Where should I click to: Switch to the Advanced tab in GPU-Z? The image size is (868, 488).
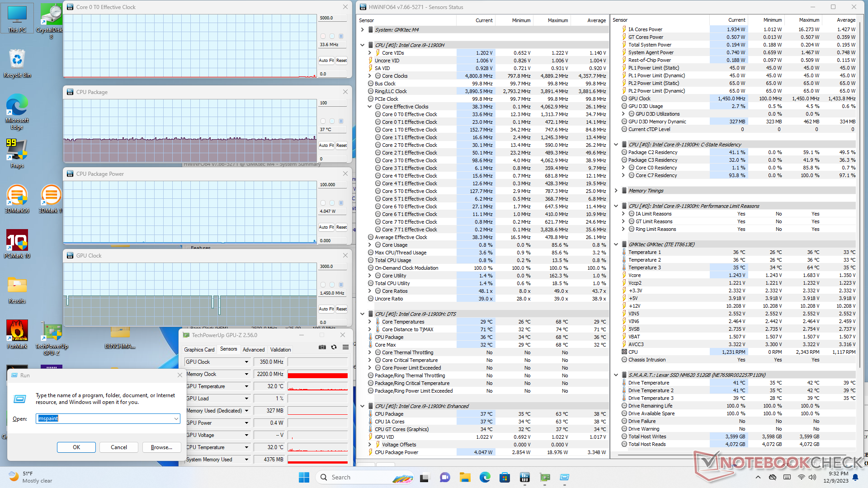click(254, 350)
